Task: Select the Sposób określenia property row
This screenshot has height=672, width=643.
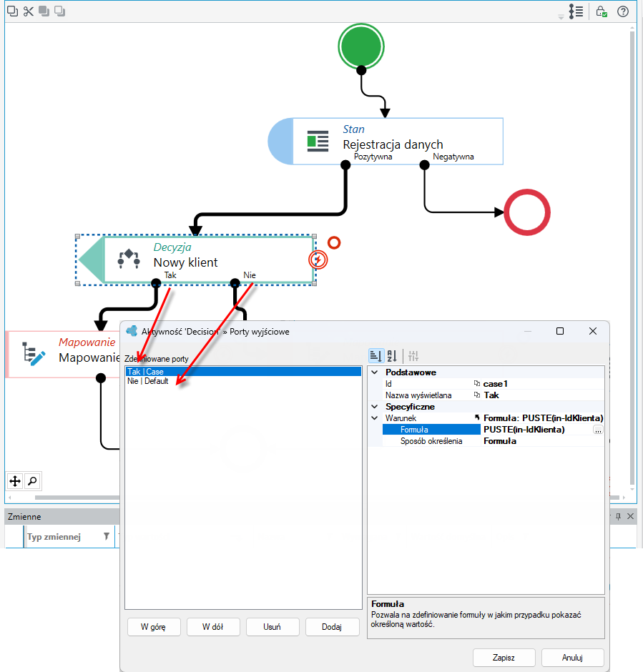Action: click(493, 441)
